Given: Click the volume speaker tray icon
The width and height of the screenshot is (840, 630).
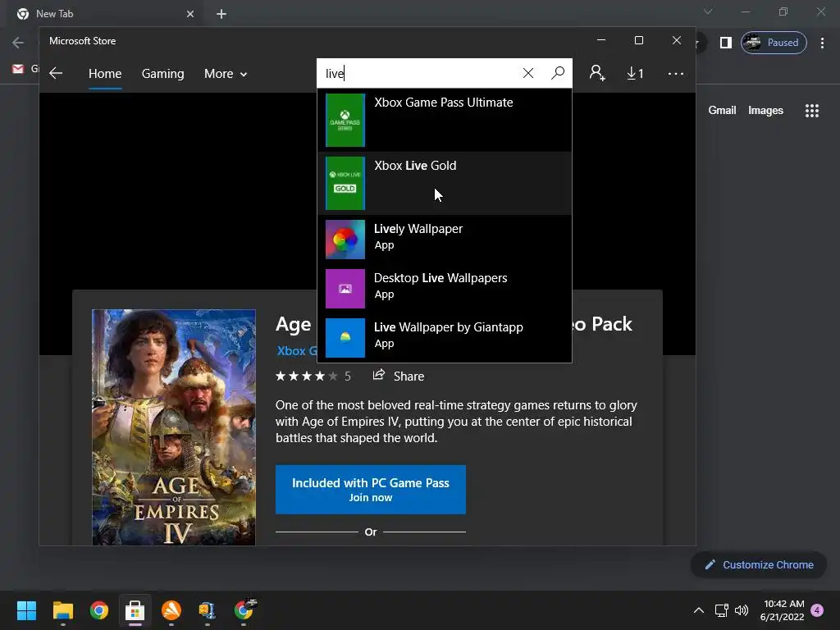Looking at the screenshot, I should 742,610.
